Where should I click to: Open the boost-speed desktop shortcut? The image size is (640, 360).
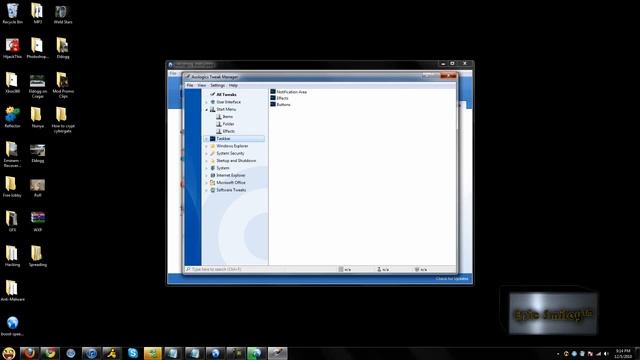click(x=12, y=326)
